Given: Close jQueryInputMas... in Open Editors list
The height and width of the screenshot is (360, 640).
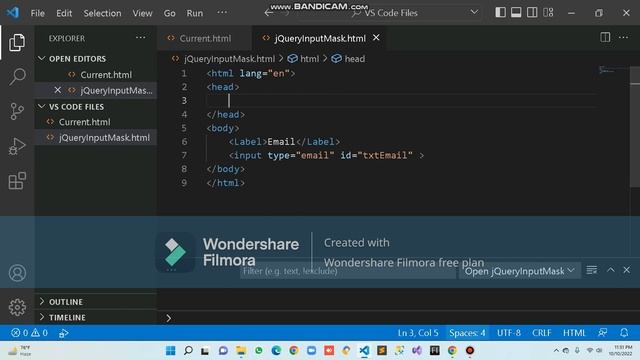Looking at the screenshot, I should coord(58,90).
